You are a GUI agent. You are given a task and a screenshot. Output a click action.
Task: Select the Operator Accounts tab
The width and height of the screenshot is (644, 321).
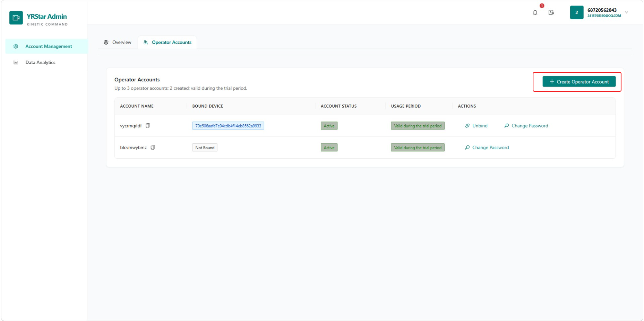coord(168,42)
